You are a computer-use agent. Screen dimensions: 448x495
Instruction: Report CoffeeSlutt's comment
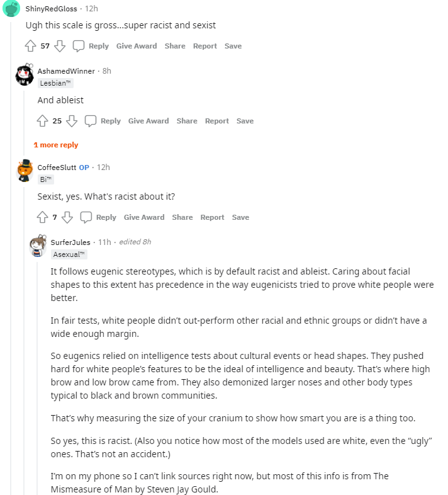212,217
